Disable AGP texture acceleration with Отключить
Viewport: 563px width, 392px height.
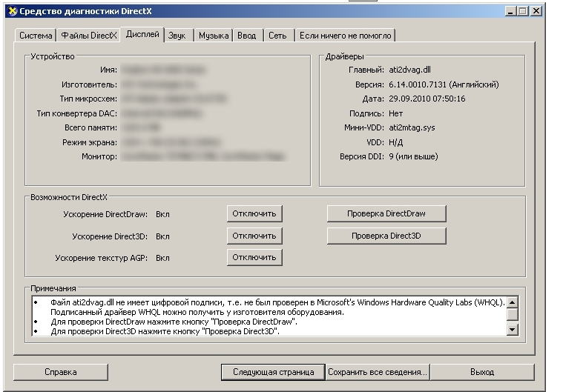tap(254, 258)
